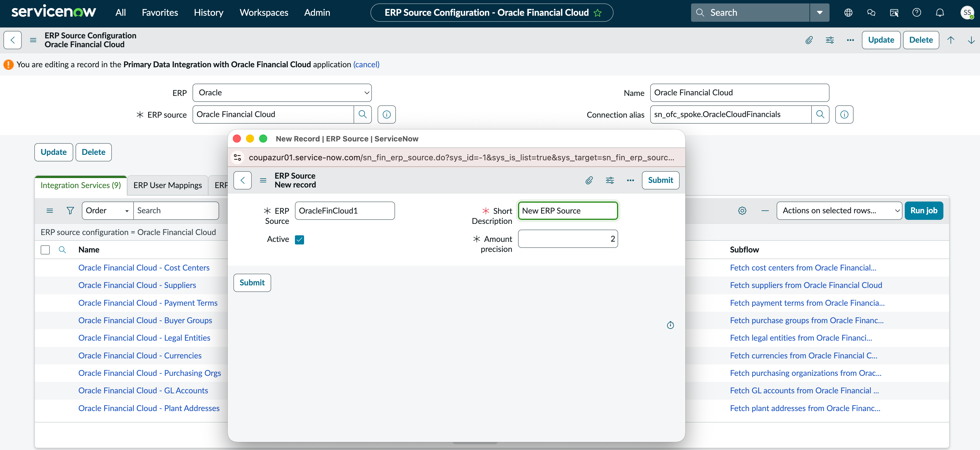Open list personalize gear icon
Viewport: 980px width, 450px height.
click(x=742, y=210)
